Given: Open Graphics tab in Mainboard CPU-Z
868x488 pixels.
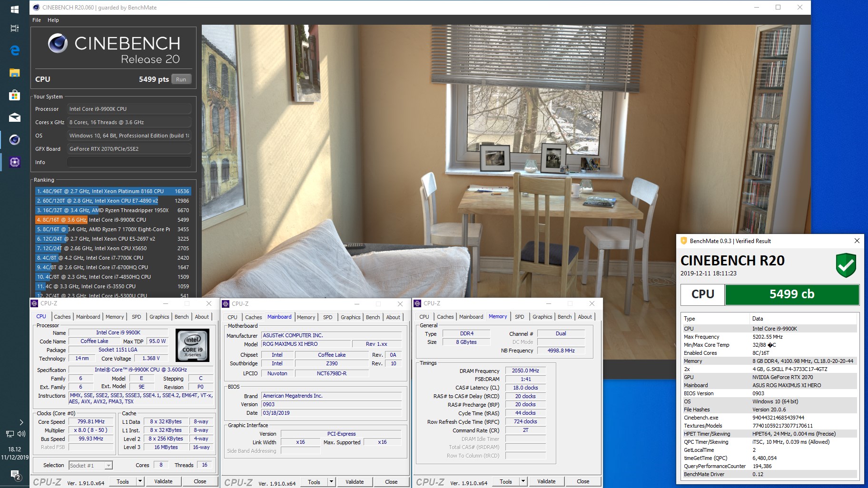Looking at the screenshot, I should click(351, 317).
